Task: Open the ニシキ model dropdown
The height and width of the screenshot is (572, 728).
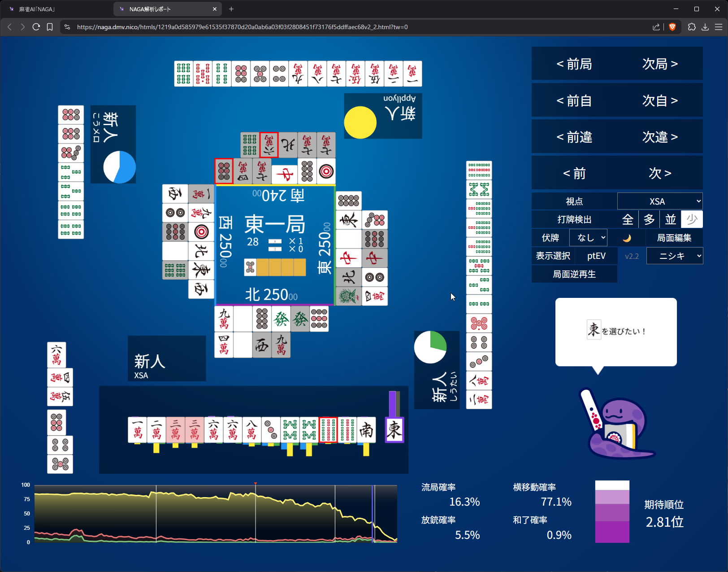Action: [675, 256]
